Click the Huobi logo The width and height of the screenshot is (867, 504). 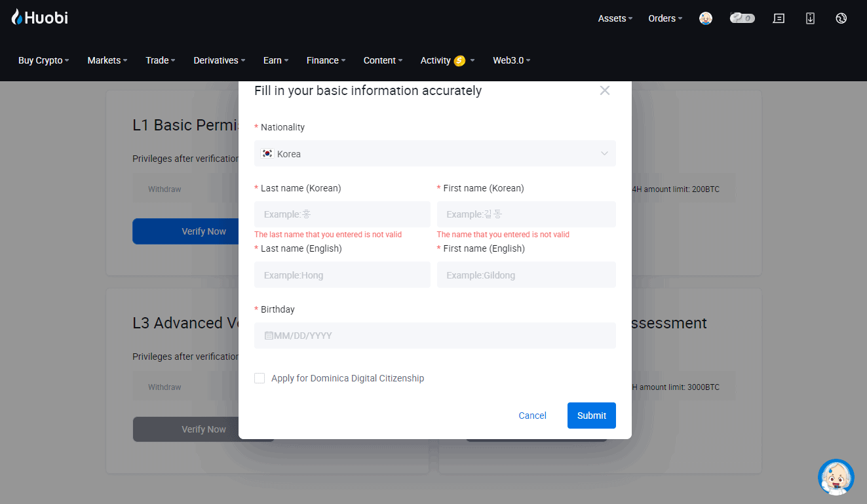click(39, 17)
